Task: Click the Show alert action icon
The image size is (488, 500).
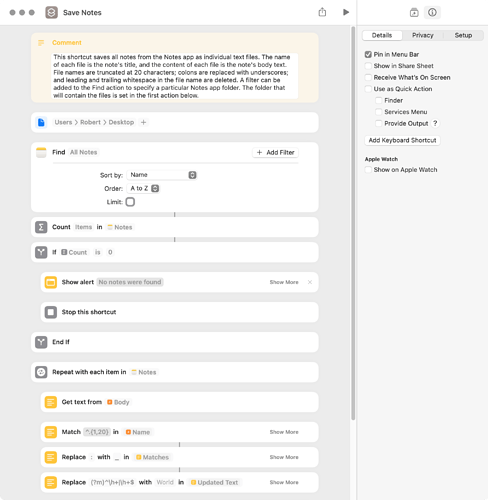Action: click(51, 282)
